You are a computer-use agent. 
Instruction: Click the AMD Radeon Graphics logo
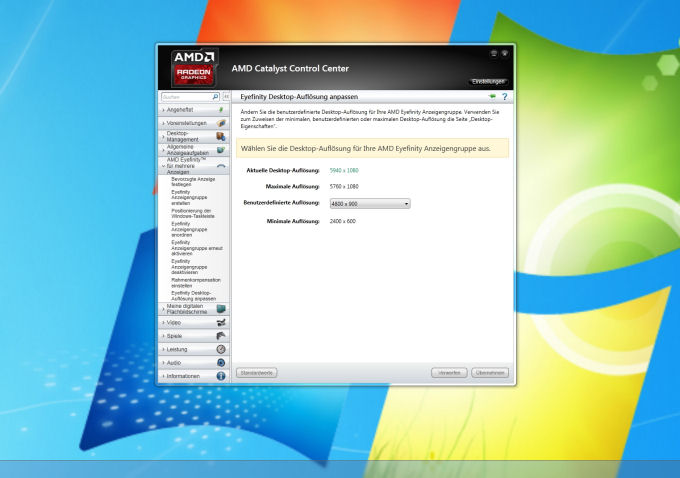point(194,68)
